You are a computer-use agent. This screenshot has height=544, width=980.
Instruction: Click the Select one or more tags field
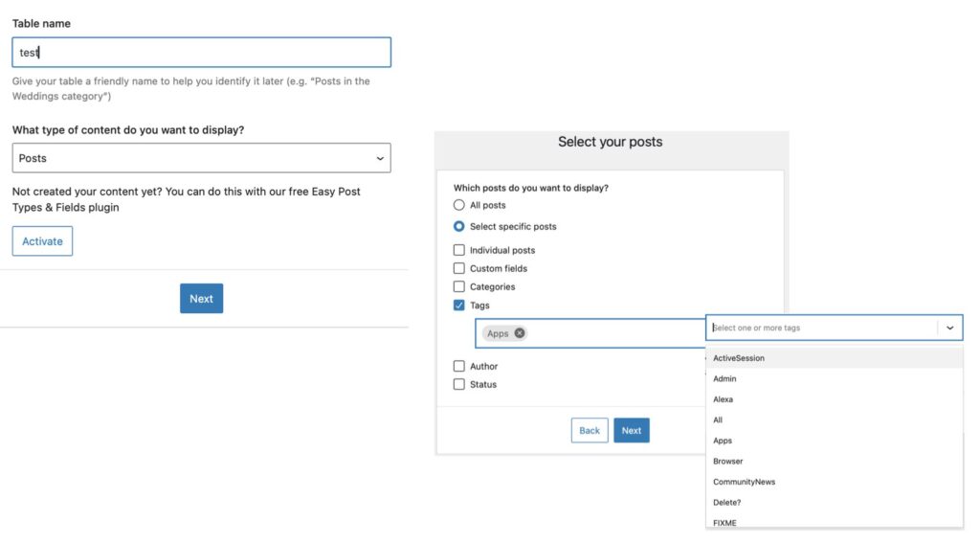coord(821,328)
